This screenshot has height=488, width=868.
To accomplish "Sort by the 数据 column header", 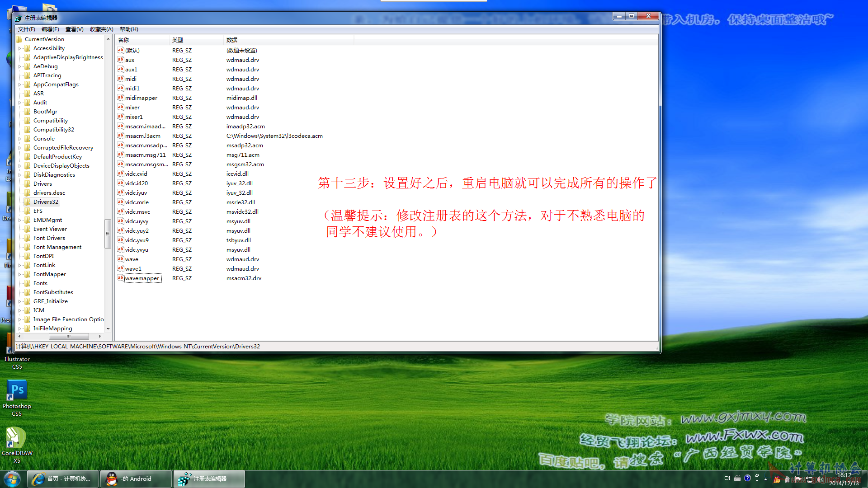I will pos(289,40).
